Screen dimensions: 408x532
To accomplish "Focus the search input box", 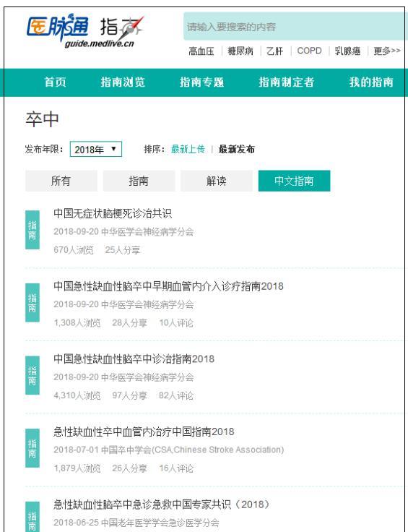I will (295, 27).
